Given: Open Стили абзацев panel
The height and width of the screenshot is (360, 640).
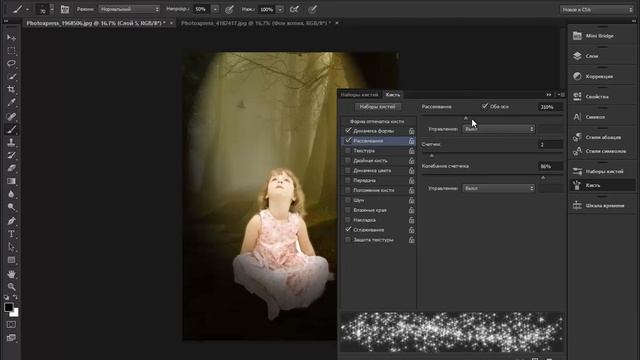Looking at the screenshot, I should coord(602,137).
